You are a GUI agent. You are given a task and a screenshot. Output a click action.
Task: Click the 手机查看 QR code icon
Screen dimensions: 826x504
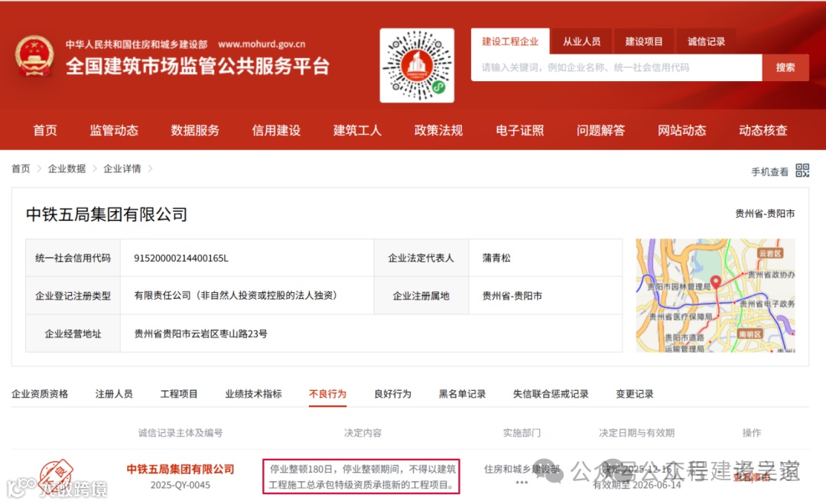click(x=802, y=170)
